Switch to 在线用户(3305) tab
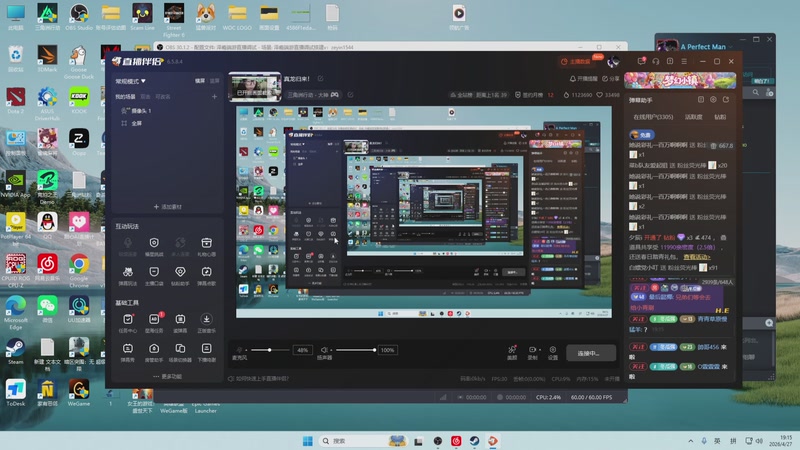The image size is (800, 450). coord(653,117)
